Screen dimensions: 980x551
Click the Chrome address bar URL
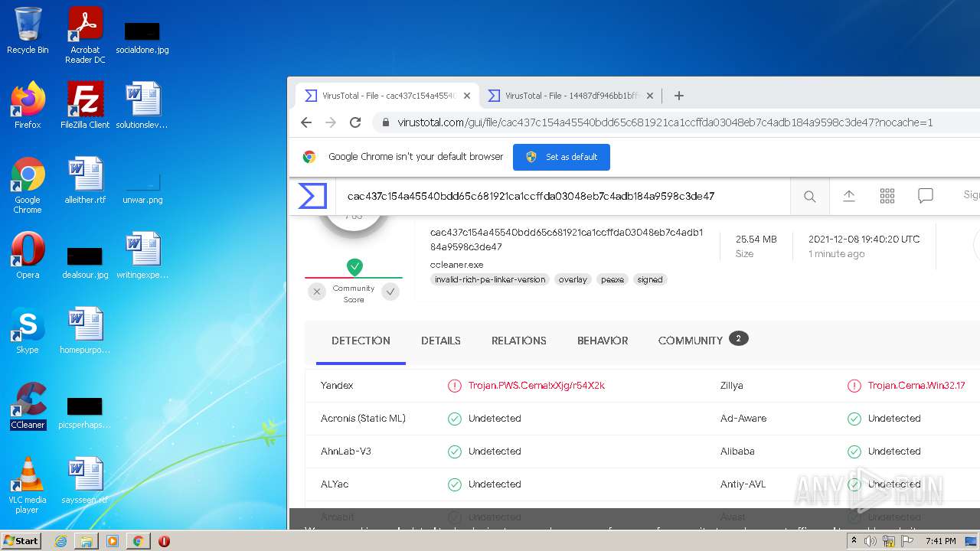(665, 122)
